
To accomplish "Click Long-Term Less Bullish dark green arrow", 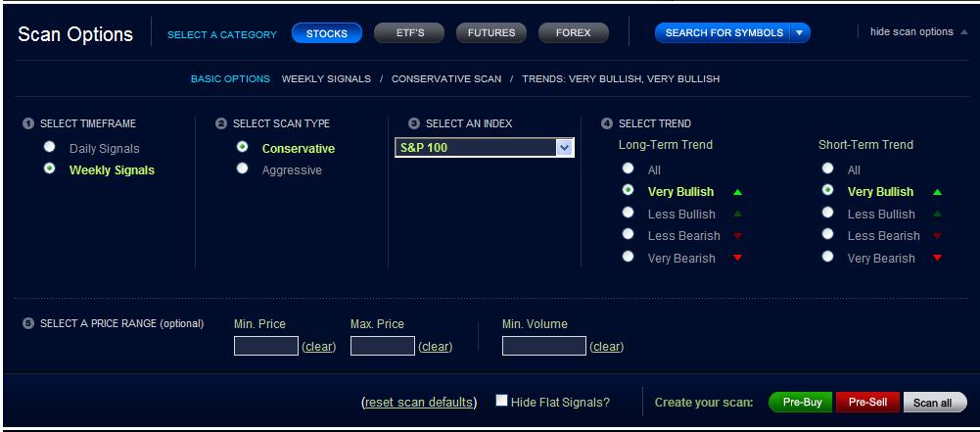I will [737, 214].
